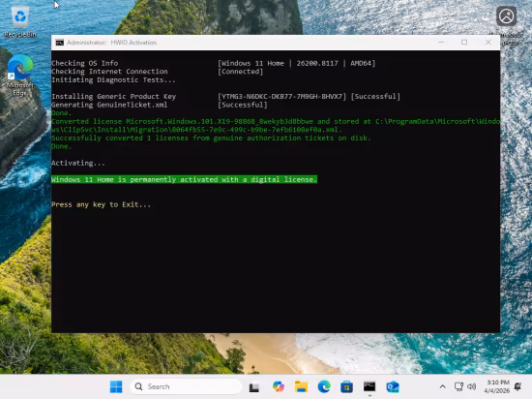Image resolution: width=532 pixels, height=399 pixels.
Task: Click the 'Activating...' line
Action: coord(78,163)
